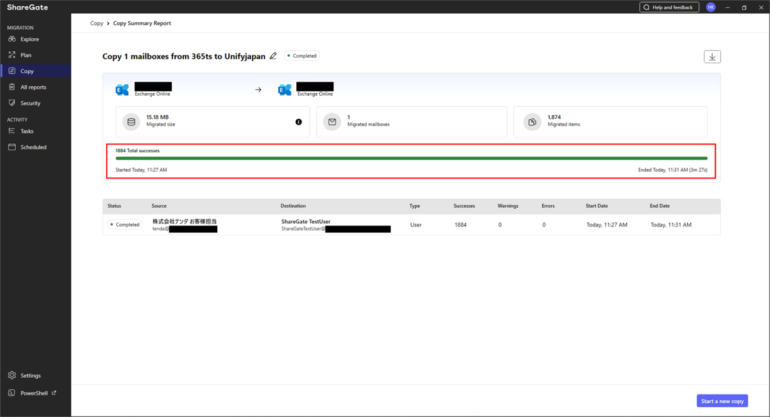Click the green total successes progress bar
770x417 pixels.
click(411, 158)
